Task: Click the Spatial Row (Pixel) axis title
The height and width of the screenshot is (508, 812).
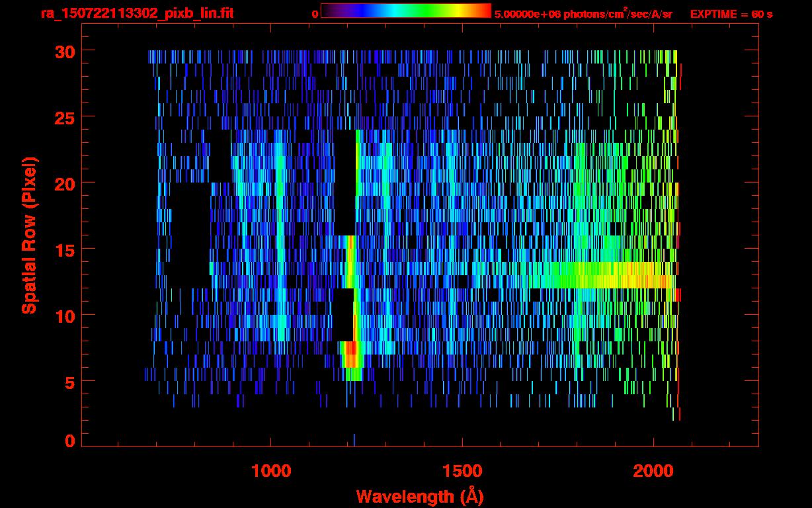Action: pyautogui.click(x=29, y=235)
